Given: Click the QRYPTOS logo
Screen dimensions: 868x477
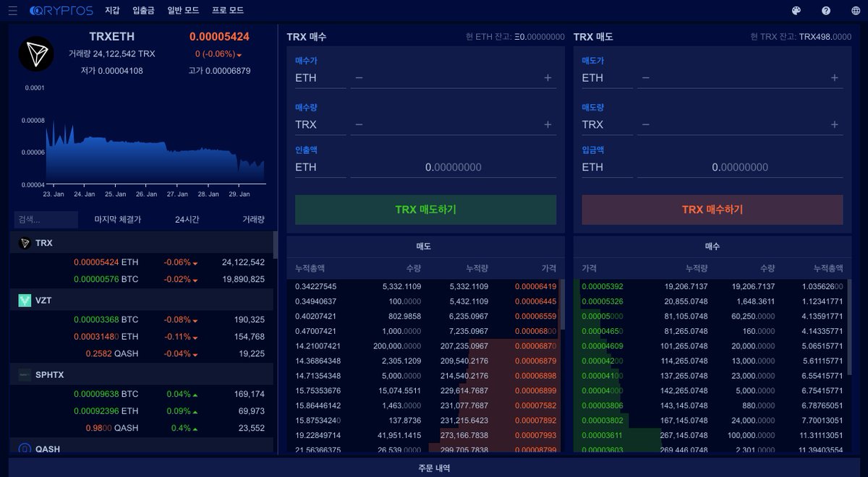Looking at the screenshot, I should [x=61, y=11].
